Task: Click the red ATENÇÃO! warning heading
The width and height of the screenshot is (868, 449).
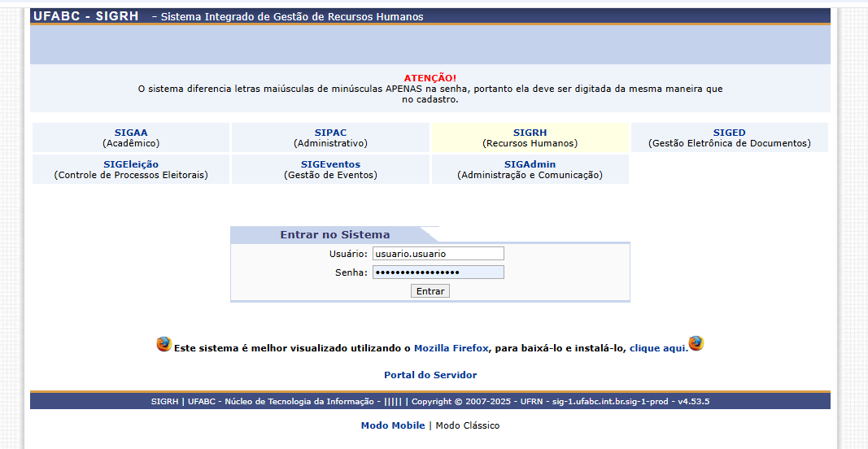Action: [x=430, y=78]
